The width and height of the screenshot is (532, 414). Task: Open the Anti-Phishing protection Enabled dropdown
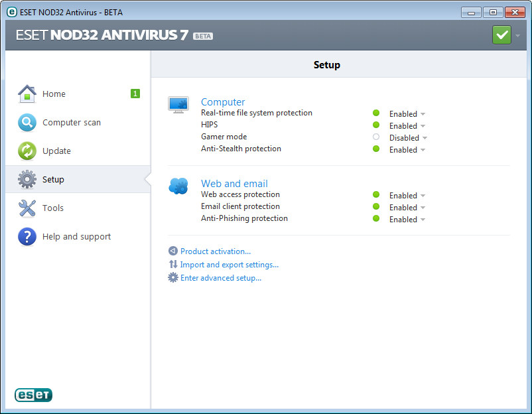(x=407, y=219)
